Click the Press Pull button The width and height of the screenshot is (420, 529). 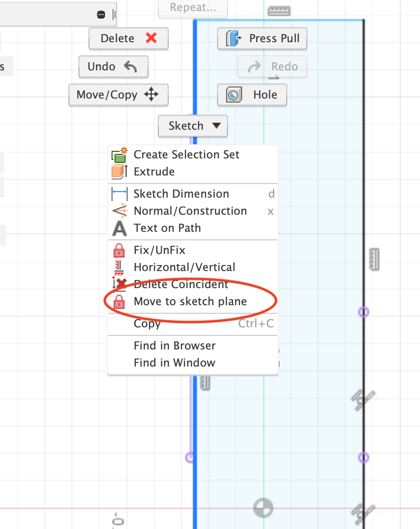262,38
